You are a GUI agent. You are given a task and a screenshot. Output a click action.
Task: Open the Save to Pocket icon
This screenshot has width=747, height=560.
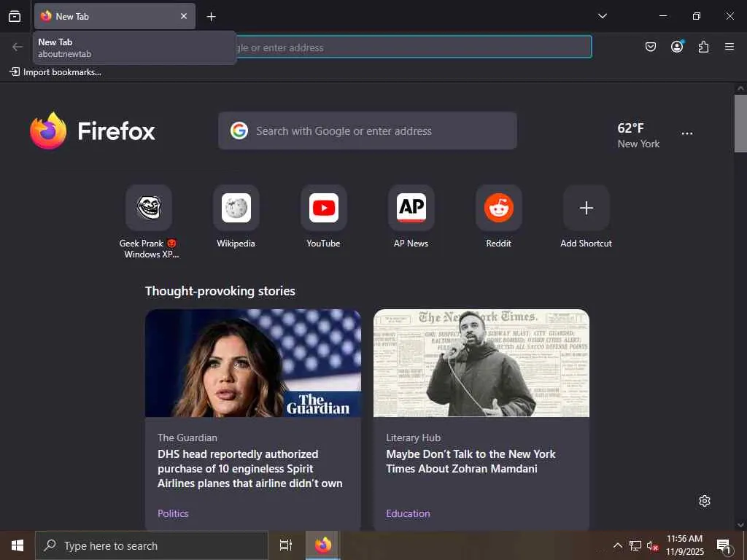point(650,47)
